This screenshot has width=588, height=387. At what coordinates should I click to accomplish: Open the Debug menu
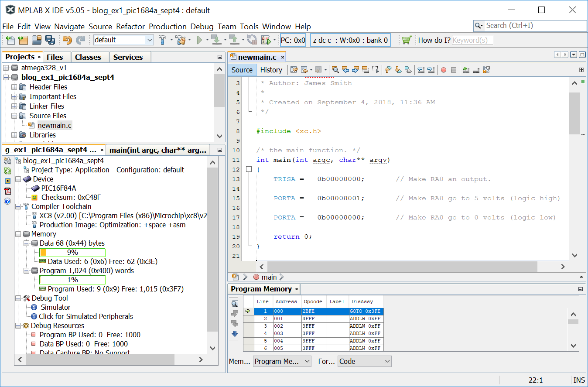pyautogui.click(x=202, y=27)
